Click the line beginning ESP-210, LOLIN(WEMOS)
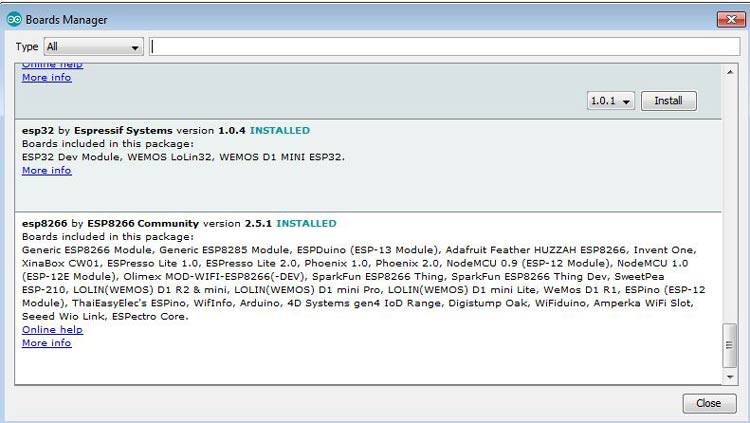This screenshot has width=750, height=423. (364, 290)
